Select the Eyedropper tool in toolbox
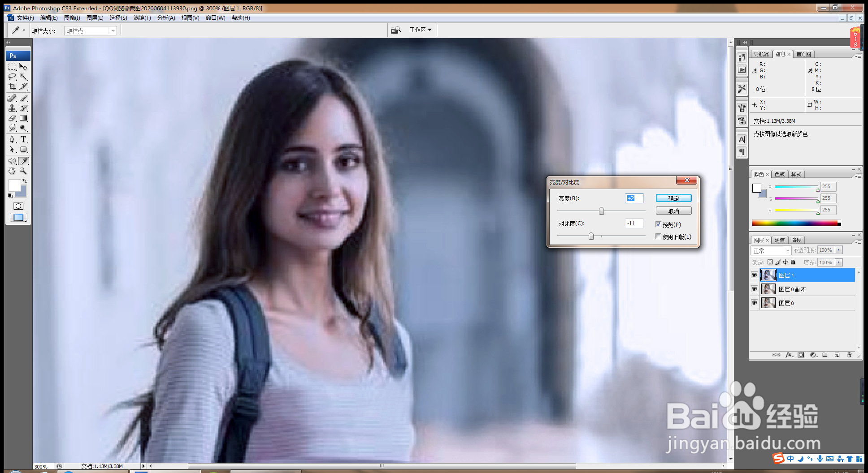 tap(24, 161)
